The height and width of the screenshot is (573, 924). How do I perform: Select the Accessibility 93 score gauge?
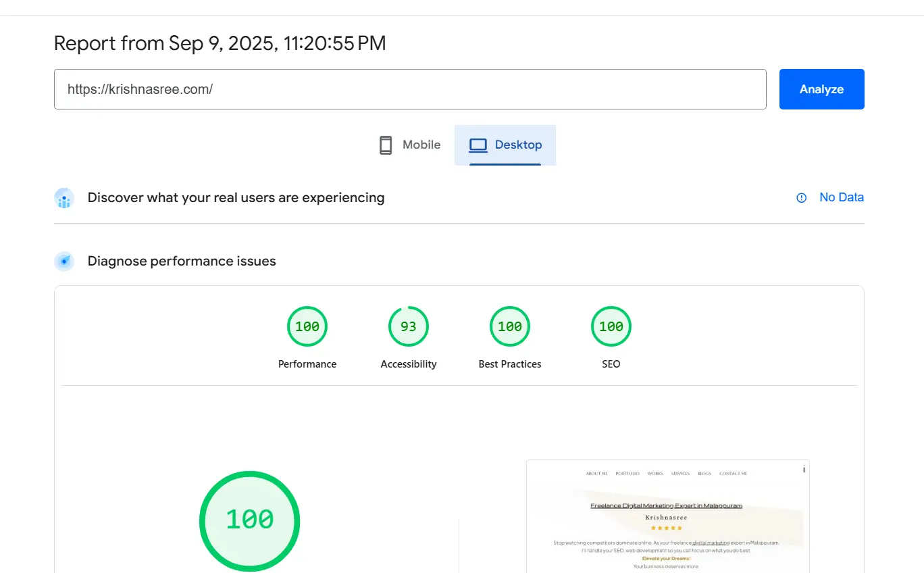point(409,327)
